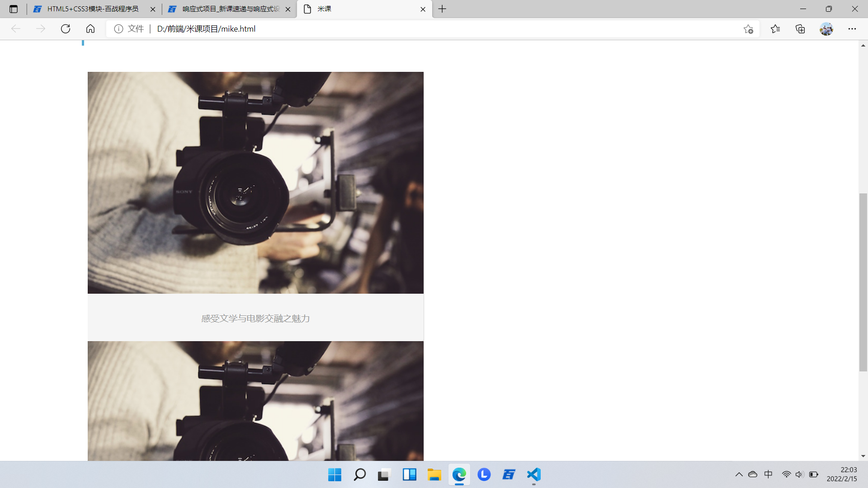Open Settings and more menu
The width and height of the screenshot is (868, 488).
coord(852,29)
